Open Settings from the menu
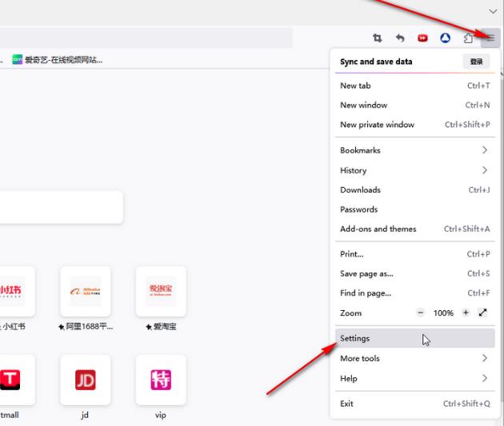This screenshot has height=426, width=504. point(415,338)
